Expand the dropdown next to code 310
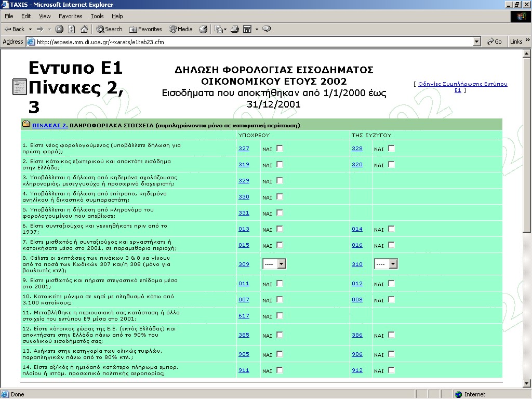532x399 pixels. click(x=393, y=264)
